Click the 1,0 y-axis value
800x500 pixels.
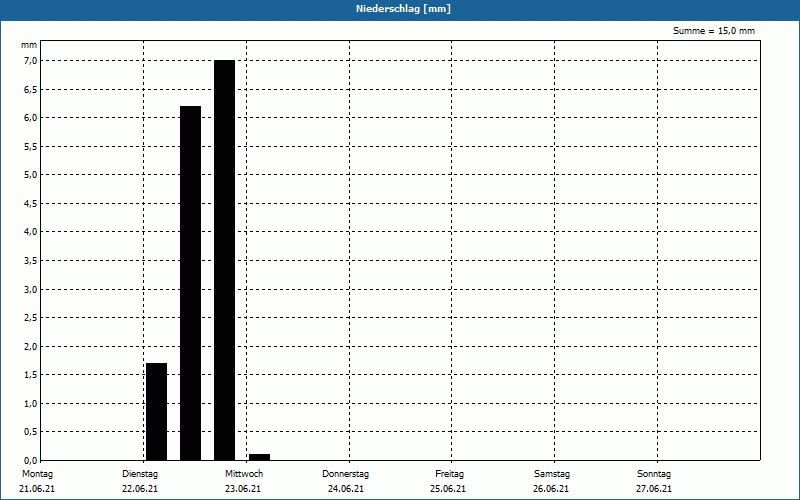[31, 404]
